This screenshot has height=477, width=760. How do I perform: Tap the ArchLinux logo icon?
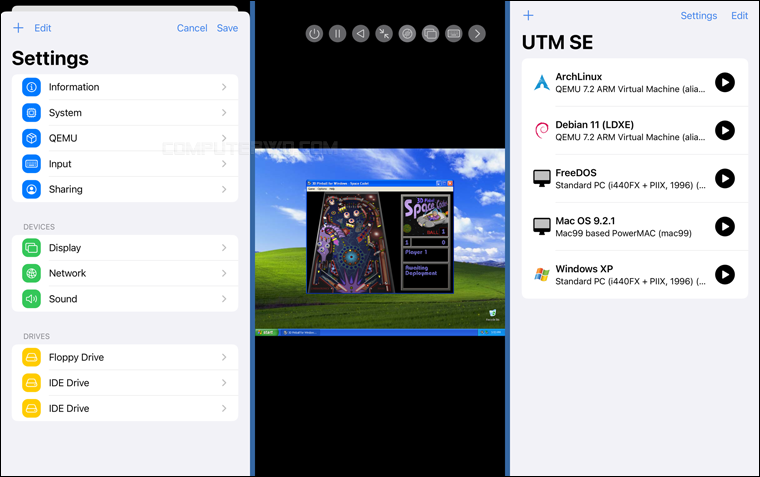541,82
